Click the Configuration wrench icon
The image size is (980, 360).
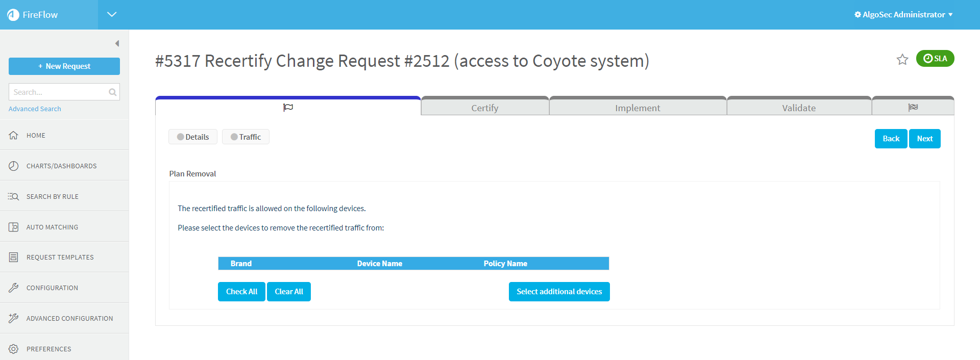coord(14,288)
